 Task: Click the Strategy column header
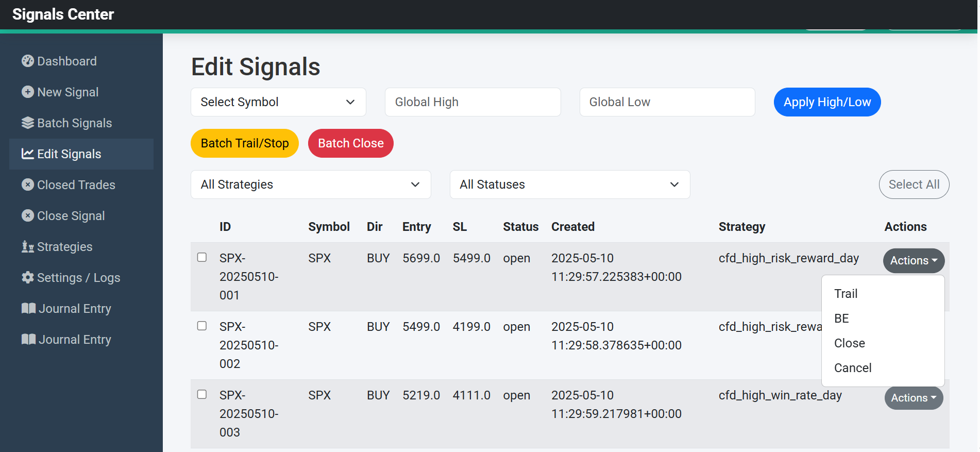point(742,227)
